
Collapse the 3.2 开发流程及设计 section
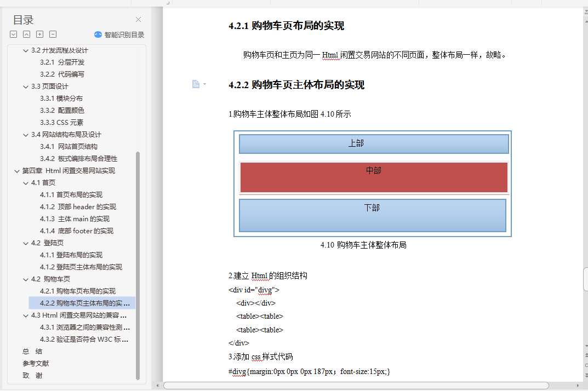[26, 50]
